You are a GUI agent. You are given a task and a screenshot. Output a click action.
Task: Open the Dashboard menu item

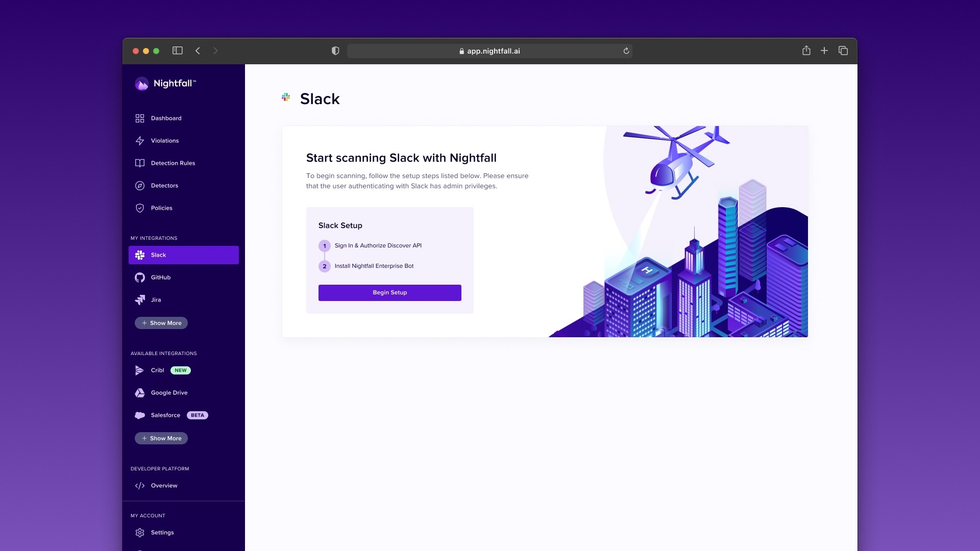(x=184, y=118)
